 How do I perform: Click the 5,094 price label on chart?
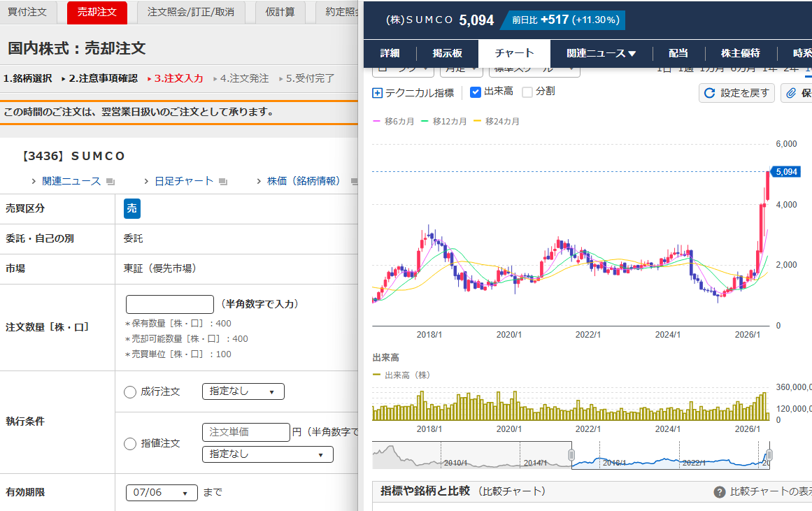tap(786, 172)
